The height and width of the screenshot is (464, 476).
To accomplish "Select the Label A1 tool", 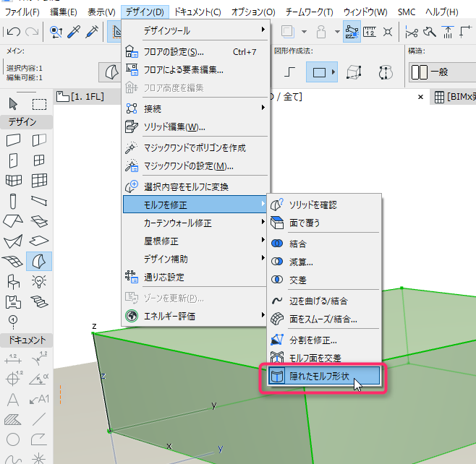I will [x=39, y=400].
